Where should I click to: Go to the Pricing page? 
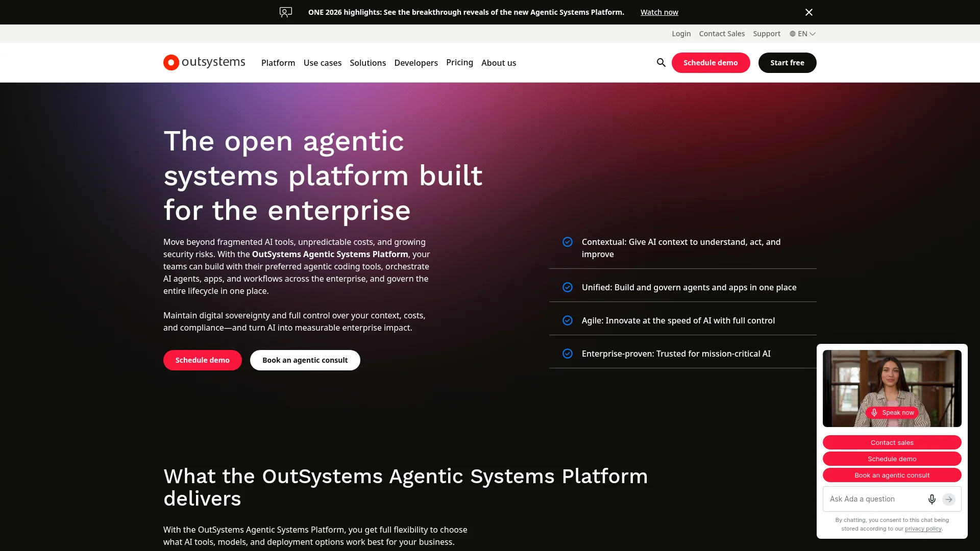(459, 62)
